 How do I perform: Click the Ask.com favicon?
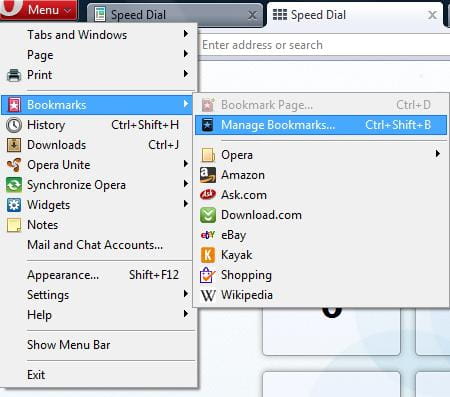(x=208, y=195)
